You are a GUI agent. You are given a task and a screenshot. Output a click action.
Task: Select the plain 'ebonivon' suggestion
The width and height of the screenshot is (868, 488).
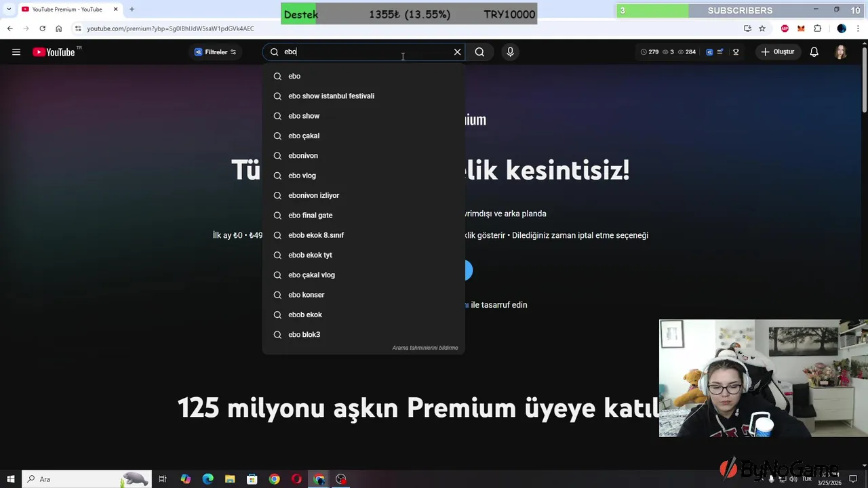coord(363,156)
